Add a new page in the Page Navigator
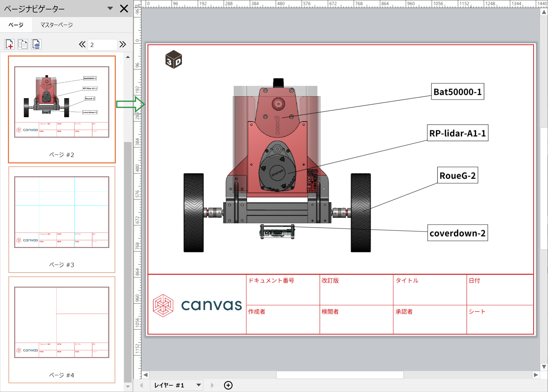Image resolution: width=548 pixels, height=392 pixels. coord(9,44)
